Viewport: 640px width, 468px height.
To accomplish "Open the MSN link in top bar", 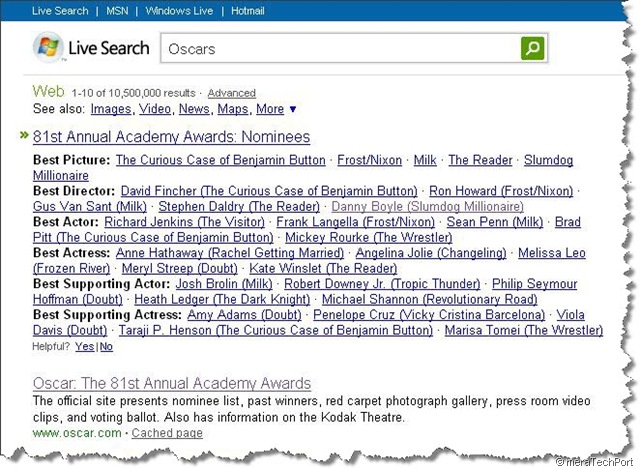I will (117, 11).
